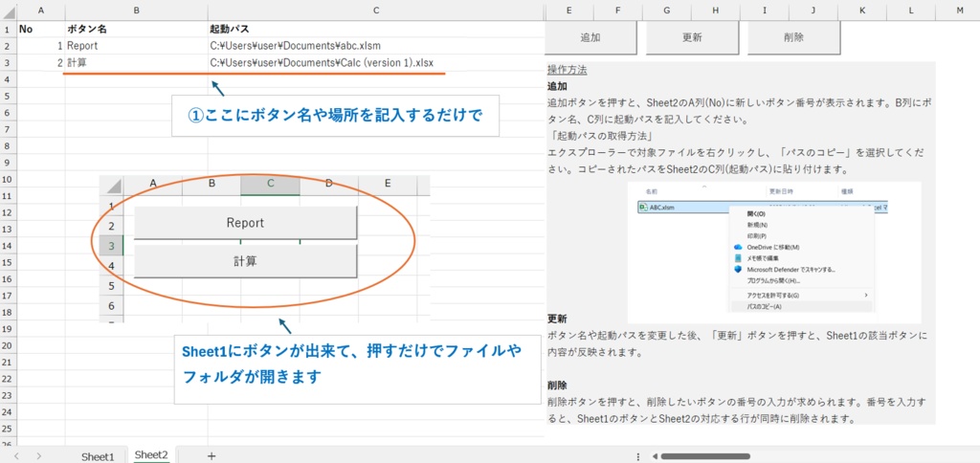Click the scrollbar left arrow
Viewport: 980px width, 463px height.
coord(654,456)
